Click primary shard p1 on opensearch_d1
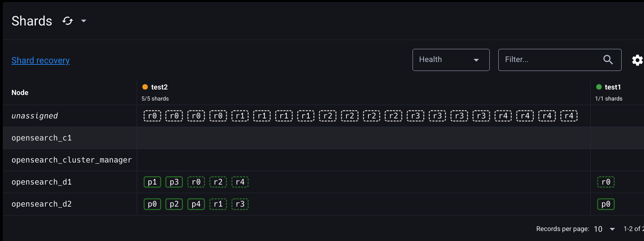Image resolution: width=644 pixels, height=241 pixels. tap(152, 182)
